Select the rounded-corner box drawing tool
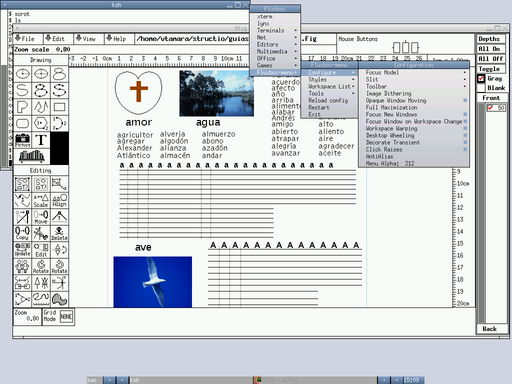 click(x=22, y=123)
